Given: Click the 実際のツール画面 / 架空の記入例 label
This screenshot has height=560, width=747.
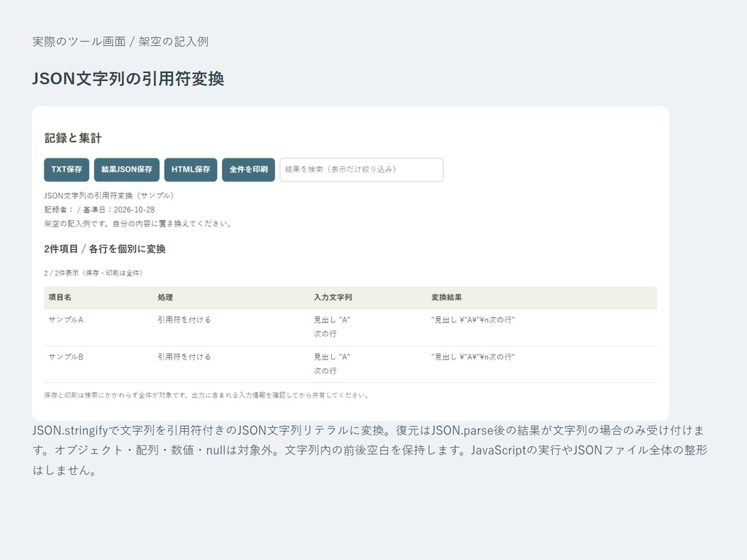Looking at the screenshot, I should click(120, 42).
